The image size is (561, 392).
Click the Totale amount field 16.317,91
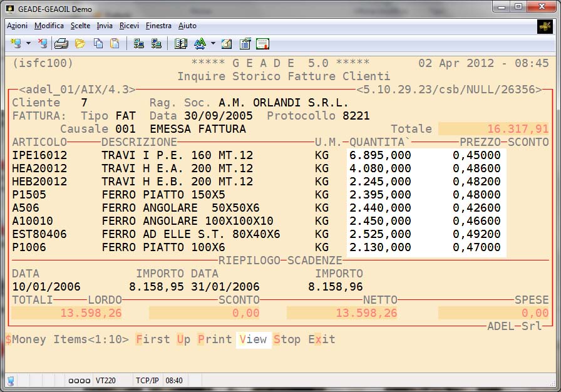click(x=493, y=129)
